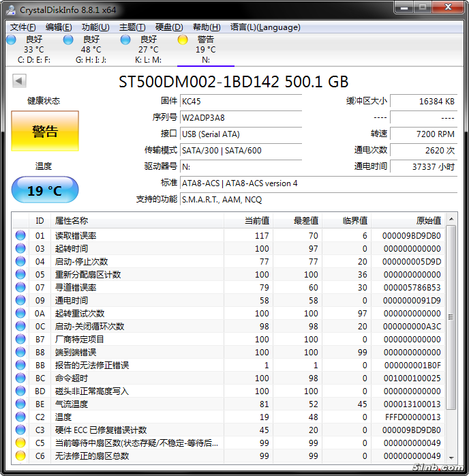Click the CrystalDiskInfo title bar icon
469x476 pixels.
11,10
